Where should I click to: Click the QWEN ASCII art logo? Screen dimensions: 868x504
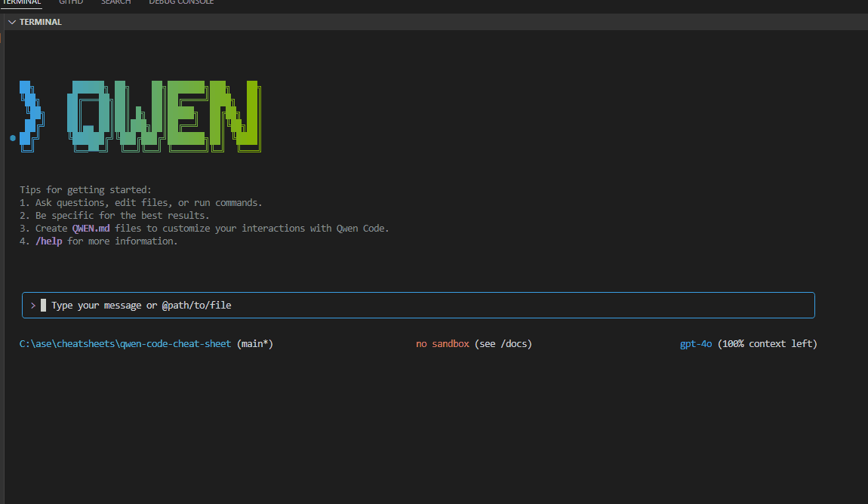coord(140,116)
